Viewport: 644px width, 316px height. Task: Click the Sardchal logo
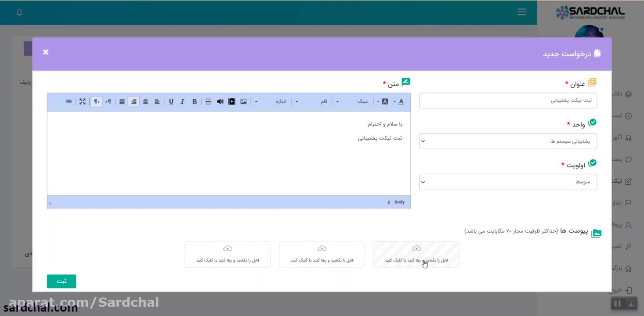(590, 12)
